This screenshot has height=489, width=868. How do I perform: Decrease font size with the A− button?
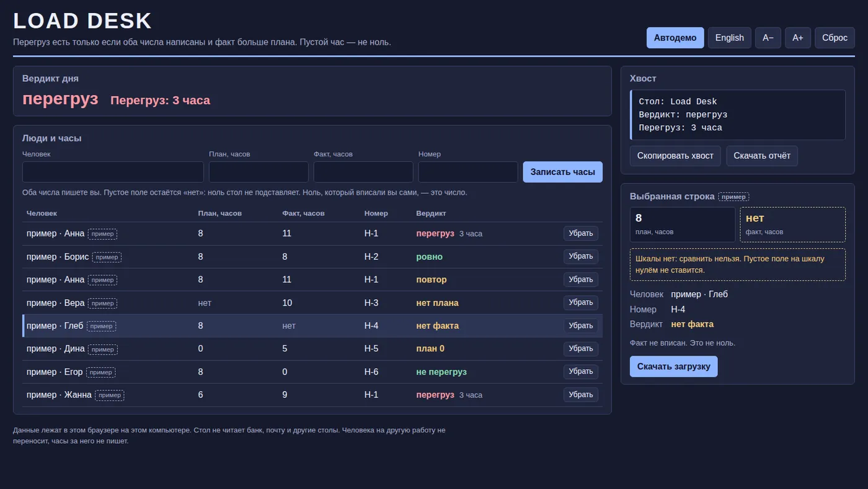(768, 38)
